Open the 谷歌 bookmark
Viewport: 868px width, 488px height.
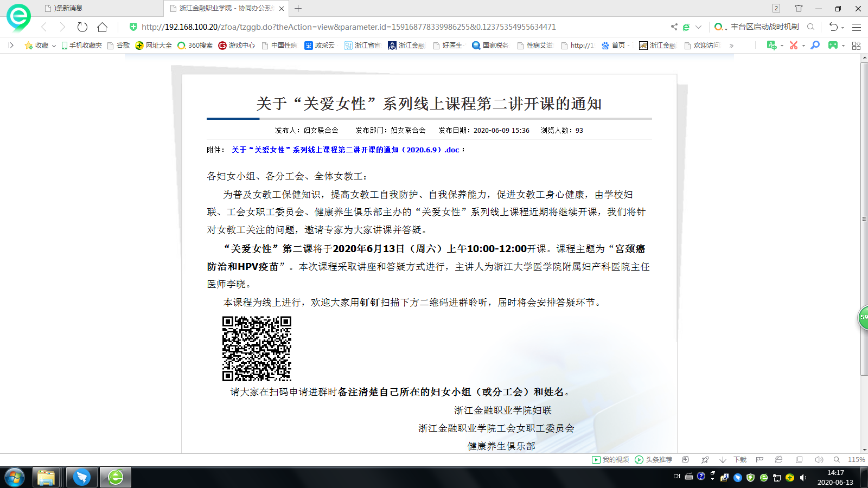pyautogui.click(x=119, y=46)
